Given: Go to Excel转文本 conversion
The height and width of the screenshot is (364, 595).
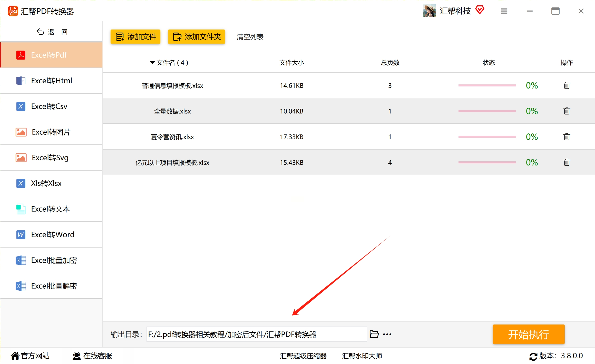Looking at the screenshot, I should 51,209.
